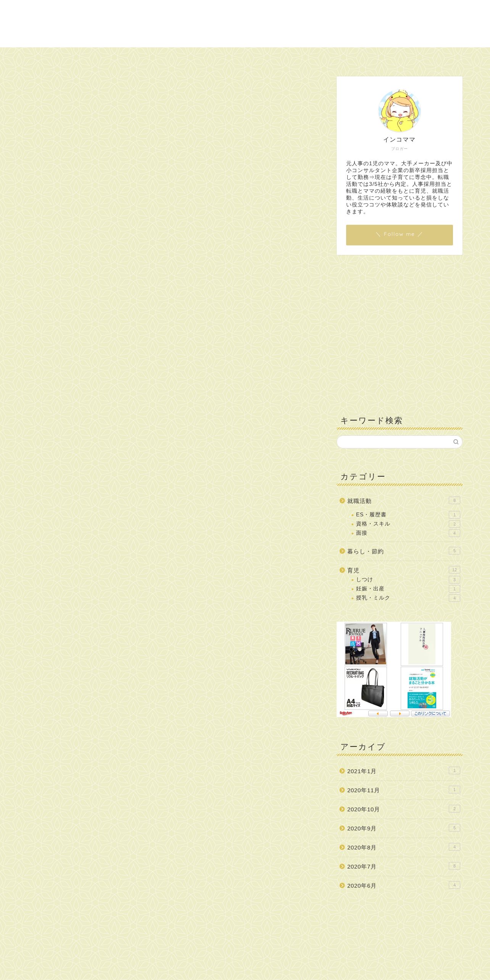Click the Rakuten logo in the ad widget

pos(346,713)
